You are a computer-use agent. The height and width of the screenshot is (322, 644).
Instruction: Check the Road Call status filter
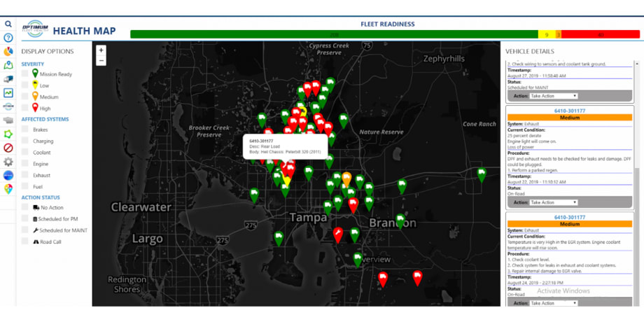click(x=25, y=241)
